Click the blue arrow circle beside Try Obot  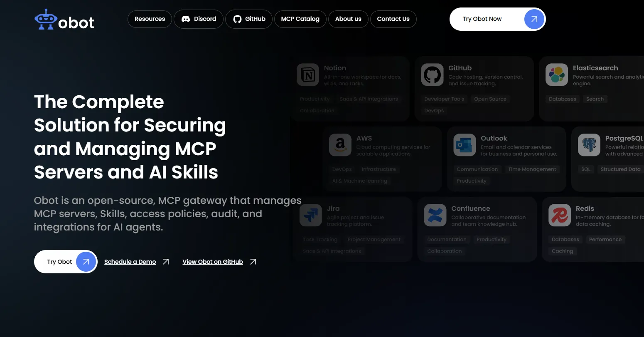coord(86,262)
